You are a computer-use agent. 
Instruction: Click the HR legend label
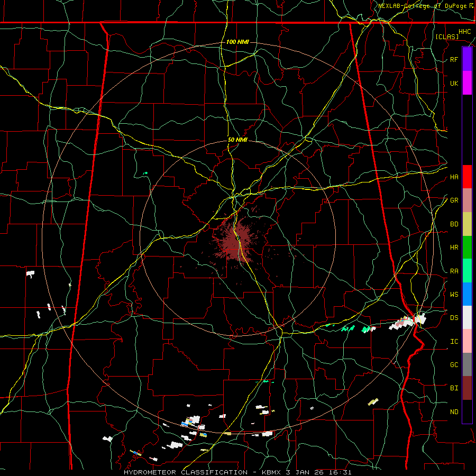click(x=454, y=248)
